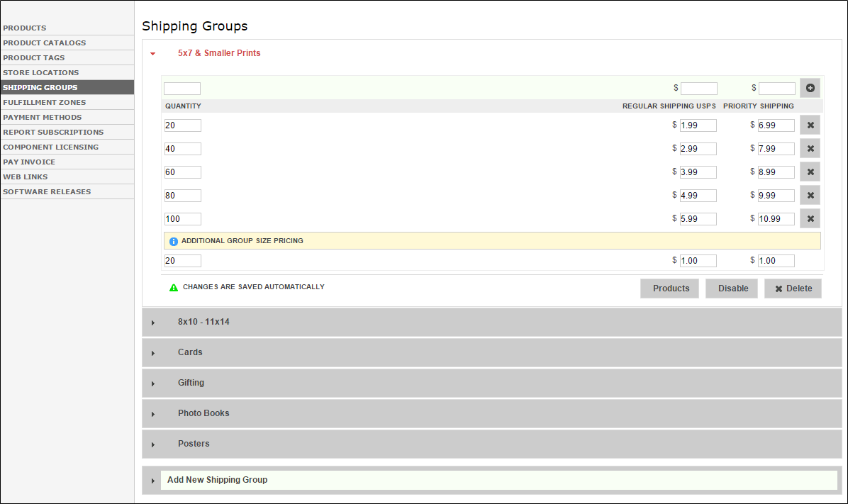Remove the quantity 20 row with X icon
848x504 pixels.
[x=810, y=125]
